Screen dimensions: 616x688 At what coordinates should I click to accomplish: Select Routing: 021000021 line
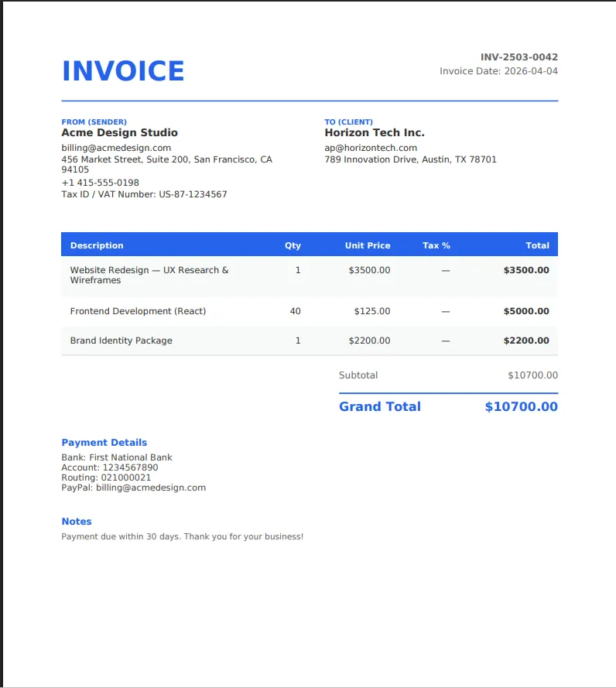tap(106, 477)
